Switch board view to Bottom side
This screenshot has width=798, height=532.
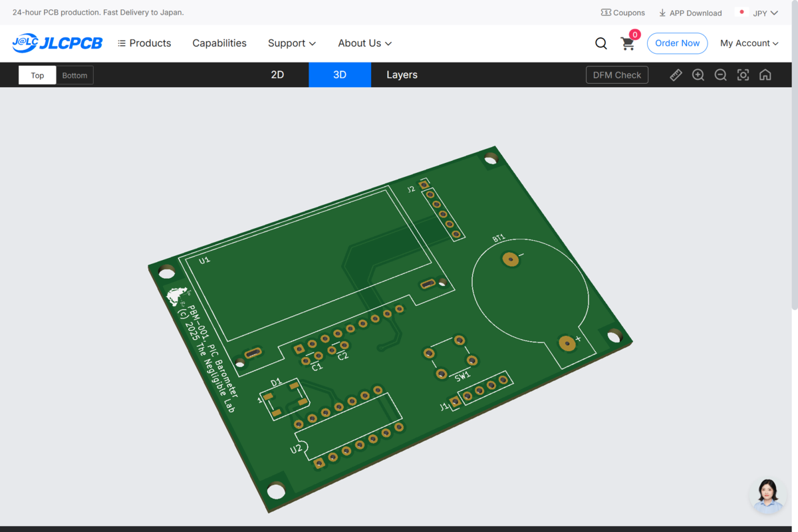point(74,75)
